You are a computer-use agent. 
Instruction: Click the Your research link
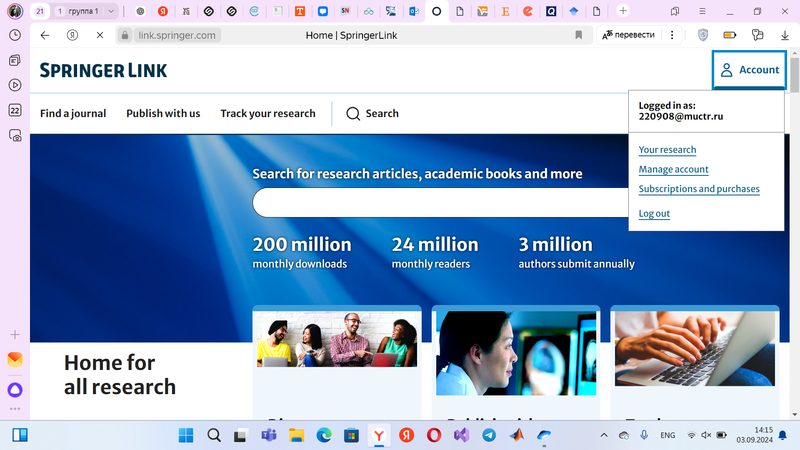pyautogui.click(x=667, y=149)
